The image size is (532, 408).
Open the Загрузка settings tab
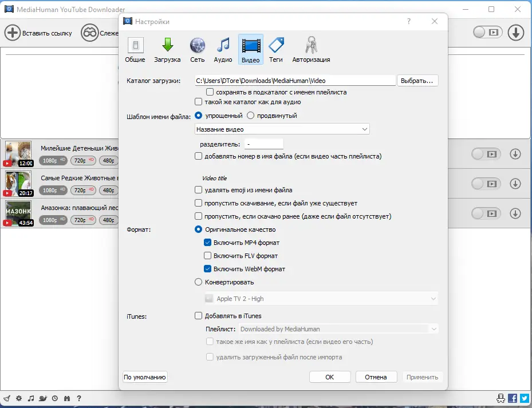[x=167, y=50]
